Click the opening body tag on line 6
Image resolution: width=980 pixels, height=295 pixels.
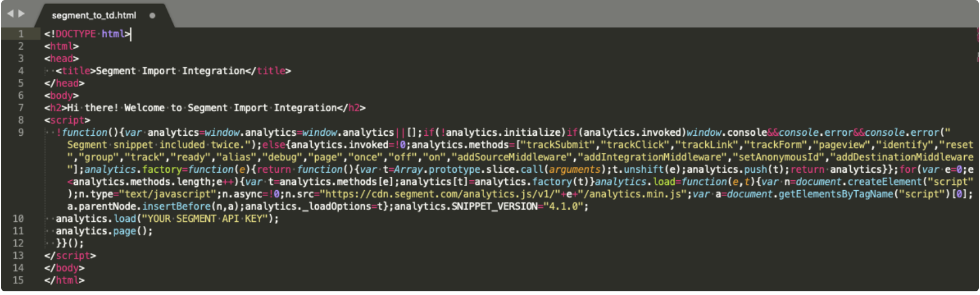[61, 95]
